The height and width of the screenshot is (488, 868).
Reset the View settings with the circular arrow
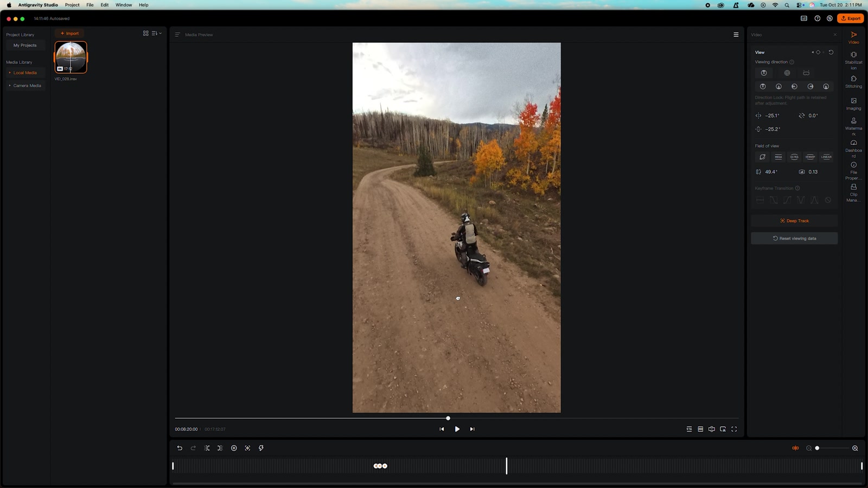click(831, 52)
